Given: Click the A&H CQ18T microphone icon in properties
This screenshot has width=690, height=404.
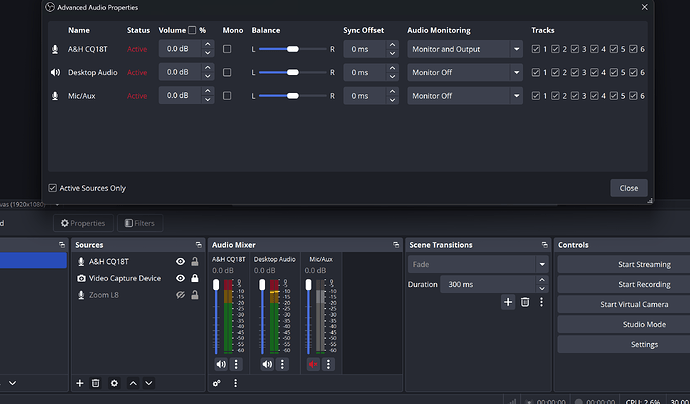Looking at the screenshot, I should coord(55,49).
